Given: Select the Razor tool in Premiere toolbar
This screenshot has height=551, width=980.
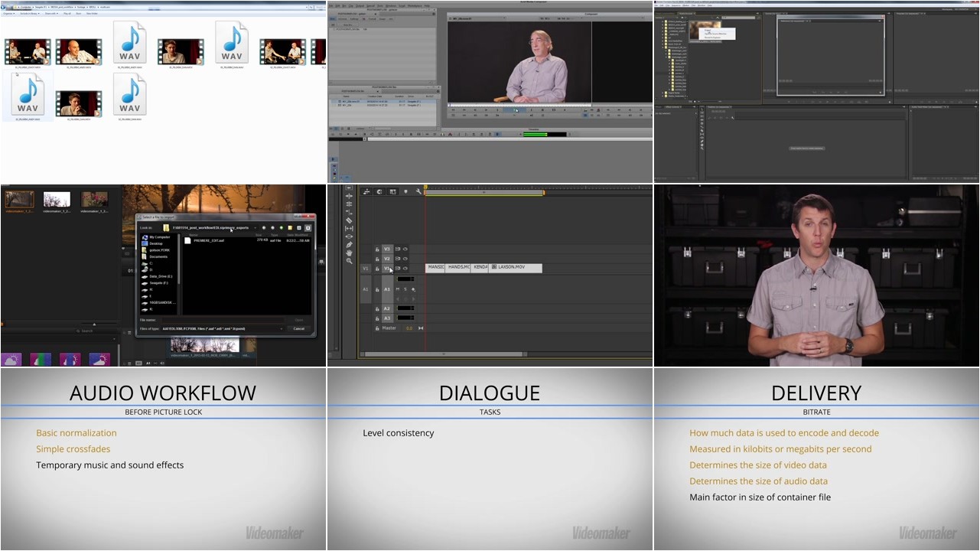Looking at the screenshot, I should coord(349,220).
